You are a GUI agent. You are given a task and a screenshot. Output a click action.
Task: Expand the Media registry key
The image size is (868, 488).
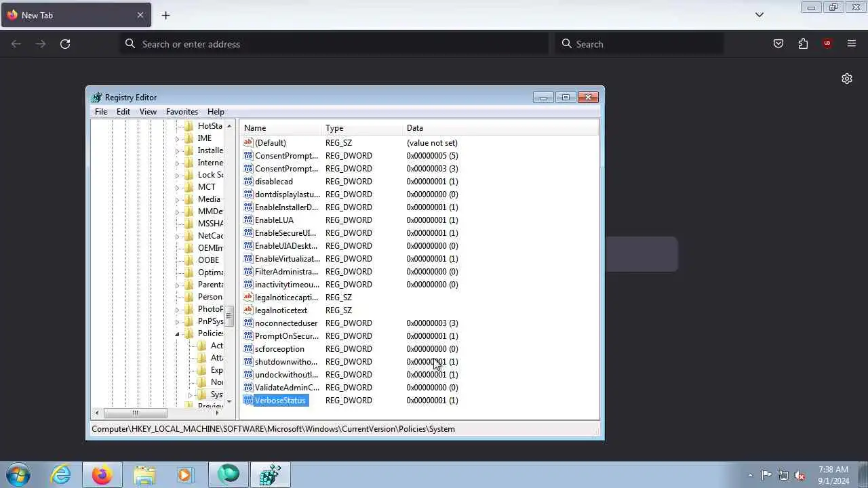pos(178,200)
